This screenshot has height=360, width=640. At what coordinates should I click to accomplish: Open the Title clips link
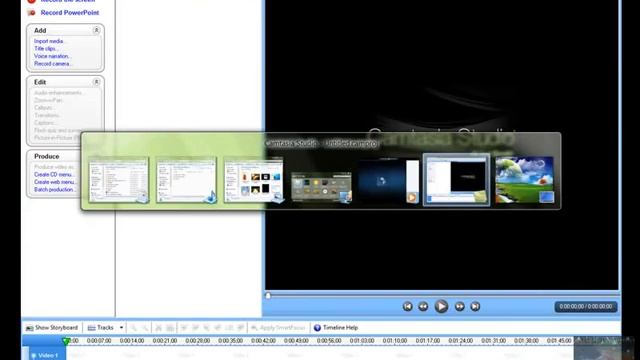pos(45,49)
